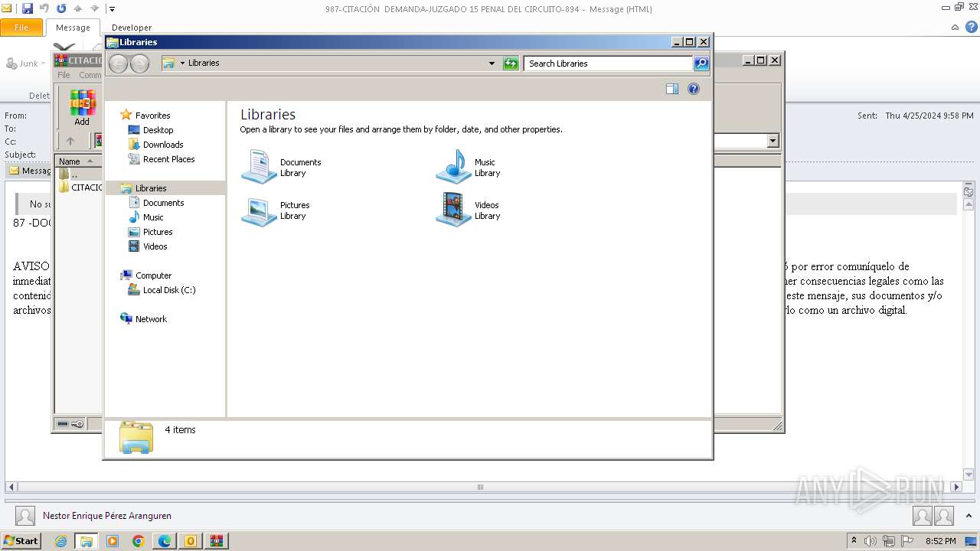The width and height of the screenshot is (980, 551).
Task: Go to previous item arrow
Action: [x=78, y=8]
